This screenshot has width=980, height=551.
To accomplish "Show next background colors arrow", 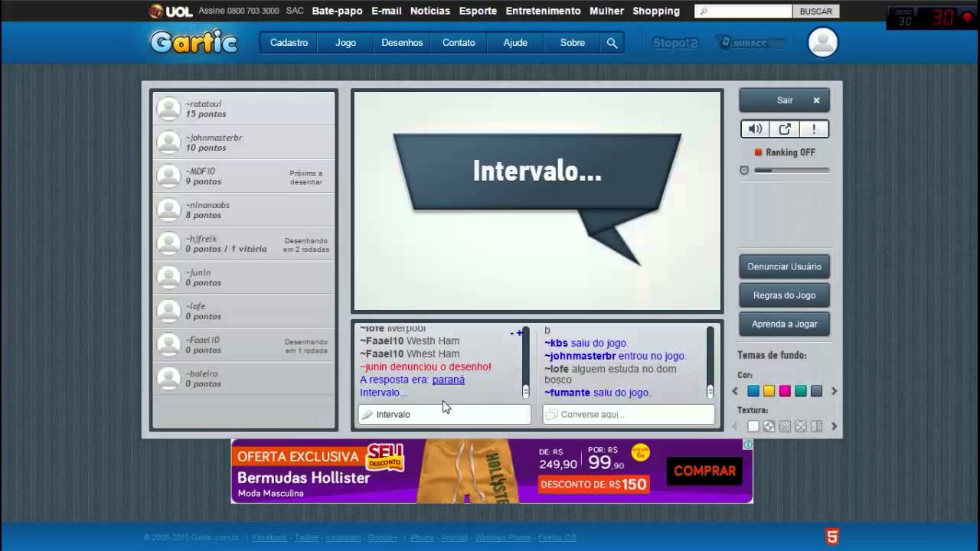I will tap(834, 391).
